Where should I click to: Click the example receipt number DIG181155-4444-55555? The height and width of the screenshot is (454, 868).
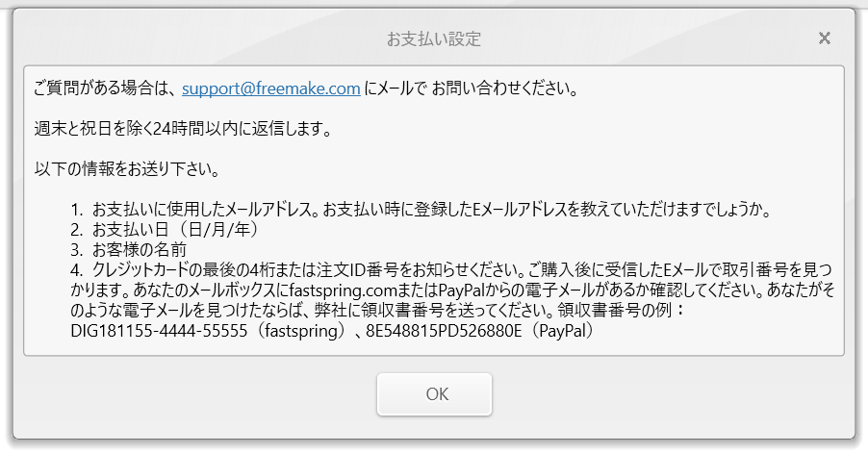153,331
